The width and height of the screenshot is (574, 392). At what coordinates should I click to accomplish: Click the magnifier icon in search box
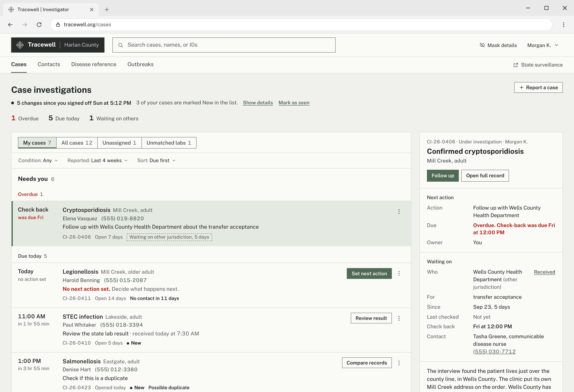click(121, 45)
